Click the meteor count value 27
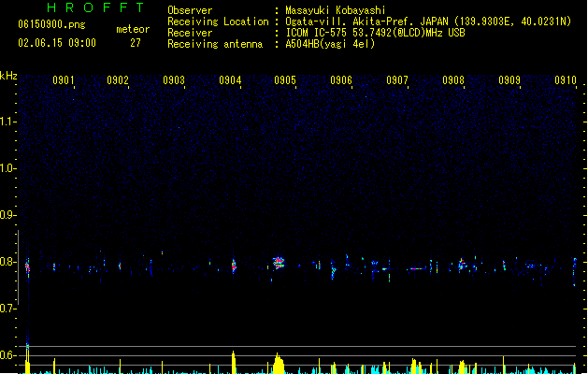The height and width of the screenshot is (374, 588). click(136, 43)
